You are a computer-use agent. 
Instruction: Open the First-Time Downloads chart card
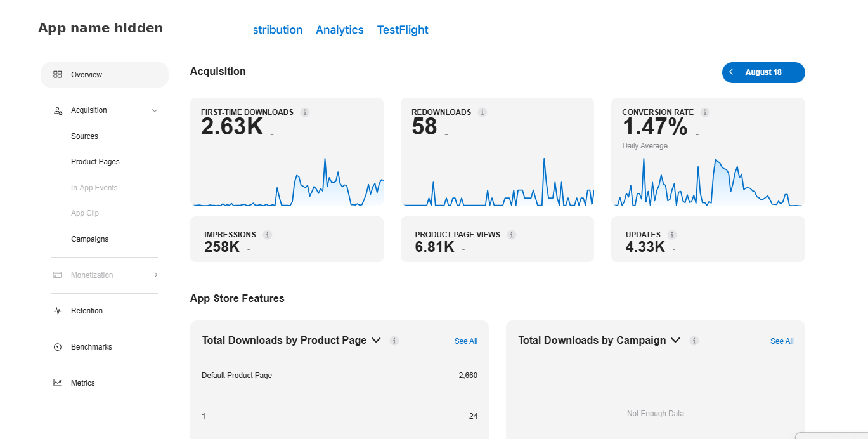(x=287, y=152)
